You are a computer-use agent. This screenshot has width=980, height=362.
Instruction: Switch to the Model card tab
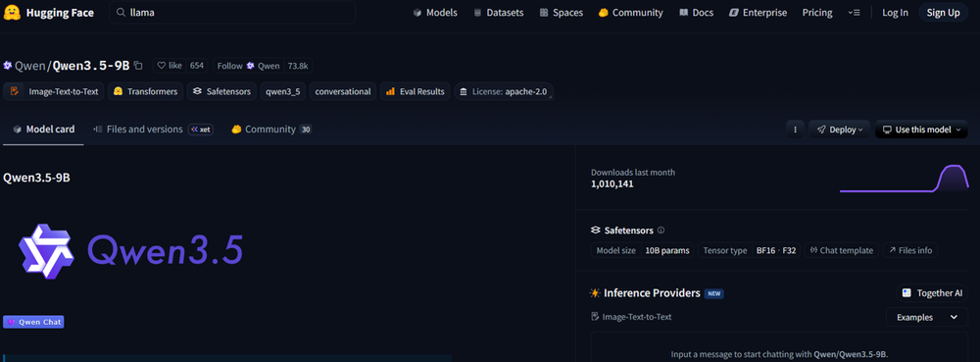pos(44,129)
